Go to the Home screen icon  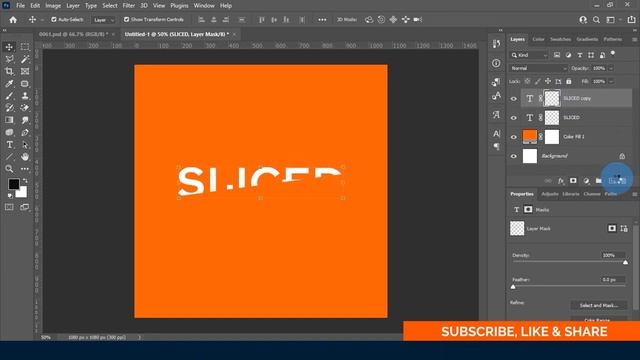click(x=13, y=20)
